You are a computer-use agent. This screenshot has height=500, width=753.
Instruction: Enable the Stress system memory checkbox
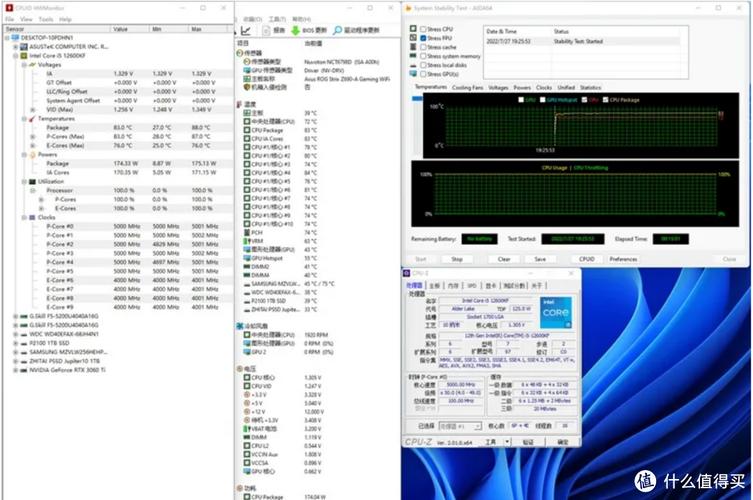(x=423, y=56)
